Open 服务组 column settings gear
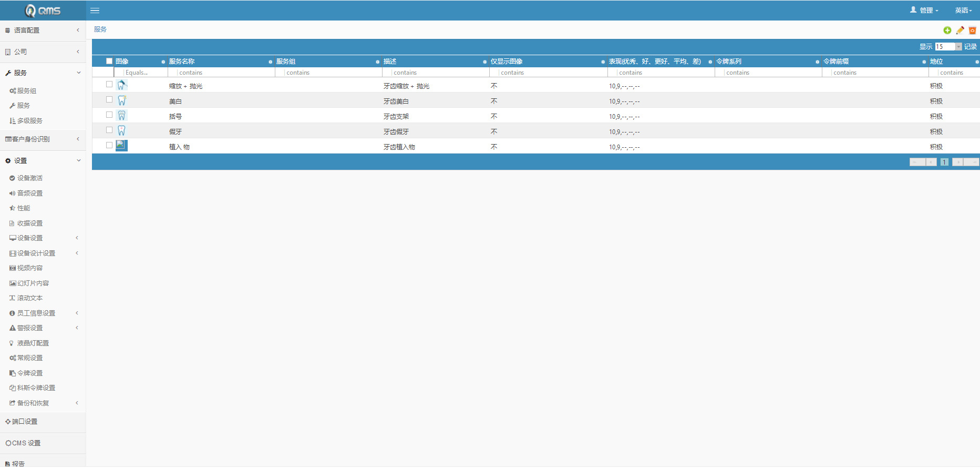Viewport: 980px width, 469px height. (378, 62)
